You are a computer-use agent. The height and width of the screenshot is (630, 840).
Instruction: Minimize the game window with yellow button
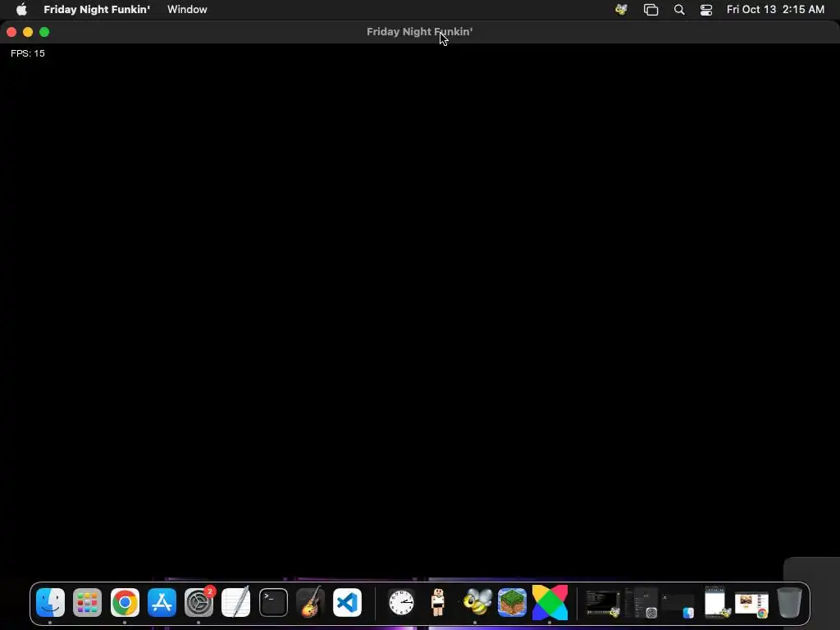28,32
